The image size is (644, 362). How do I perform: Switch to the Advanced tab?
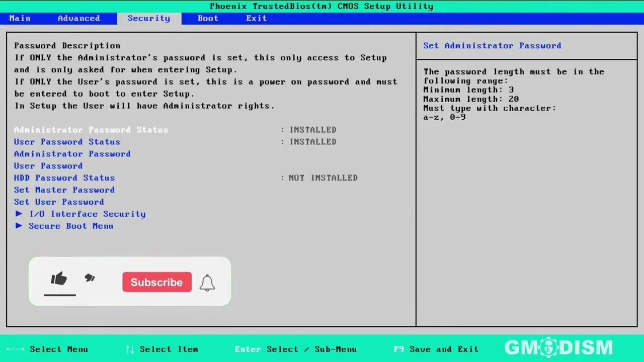[x=78, y=18]
